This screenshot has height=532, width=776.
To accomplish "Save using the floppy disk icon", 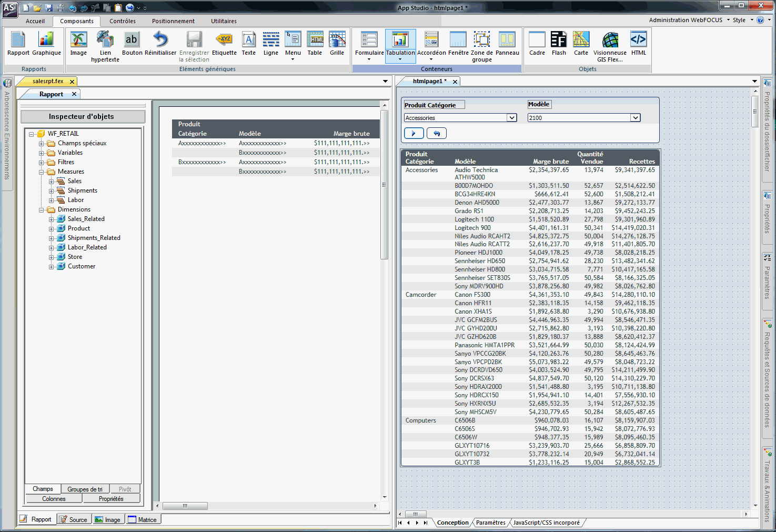I will coord(49,8).
